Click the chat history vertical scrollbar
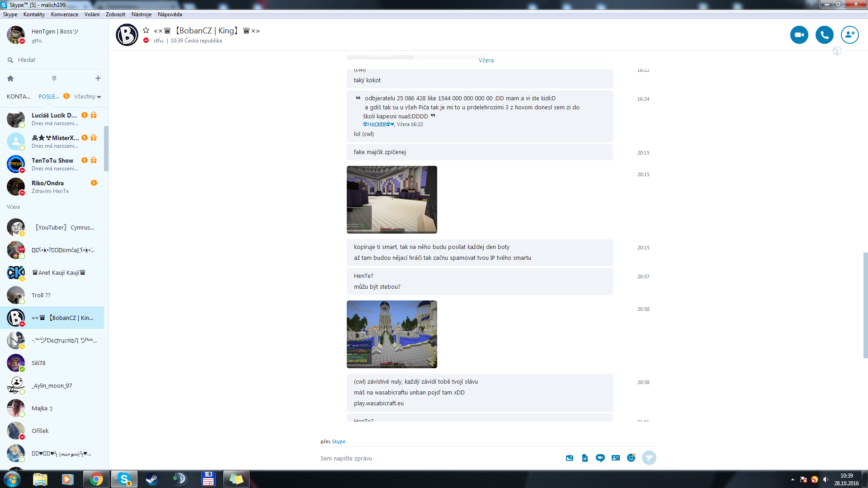 [x=865, y=305]
